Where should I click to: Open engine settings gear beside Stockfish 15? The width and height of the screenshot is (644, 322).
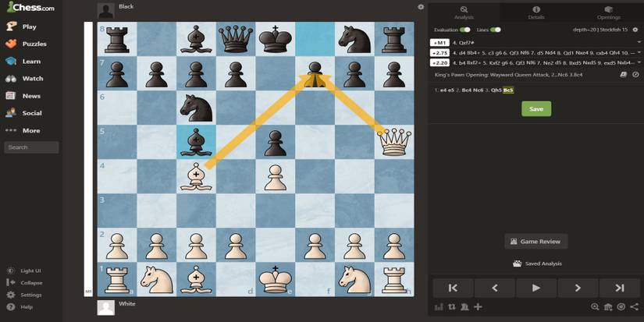[x=635, y=30]
